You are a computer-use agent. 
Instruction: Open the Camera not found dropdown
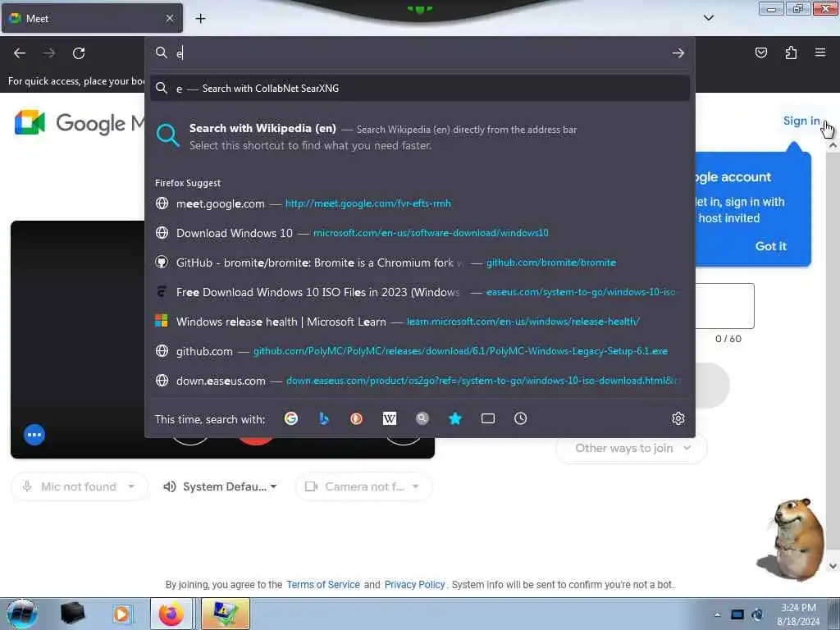pyautogui.click(x=363, y=486)
